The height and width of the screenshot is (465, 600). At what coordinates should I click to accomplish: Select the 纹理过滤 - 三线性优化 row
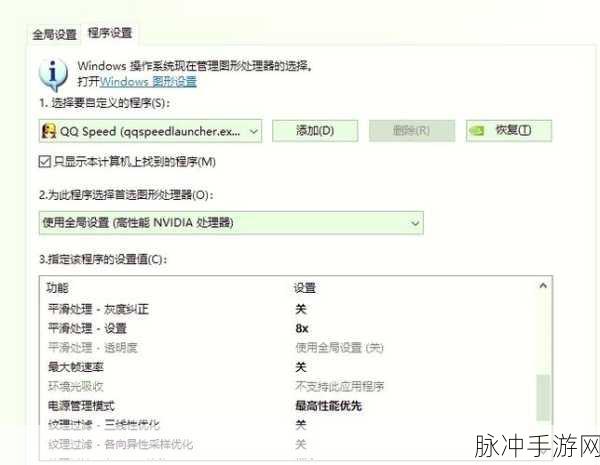click(289, 425)
